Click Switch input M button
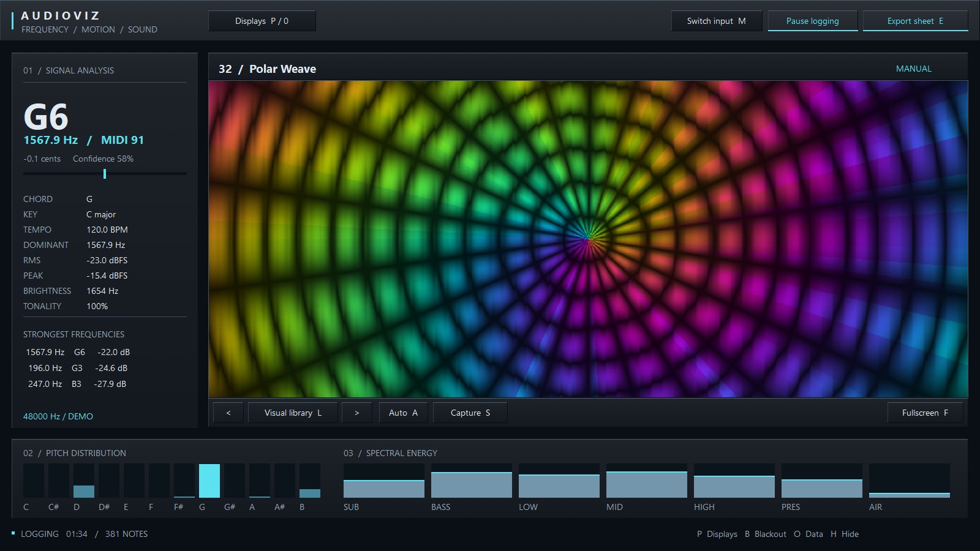 (717, 21)
